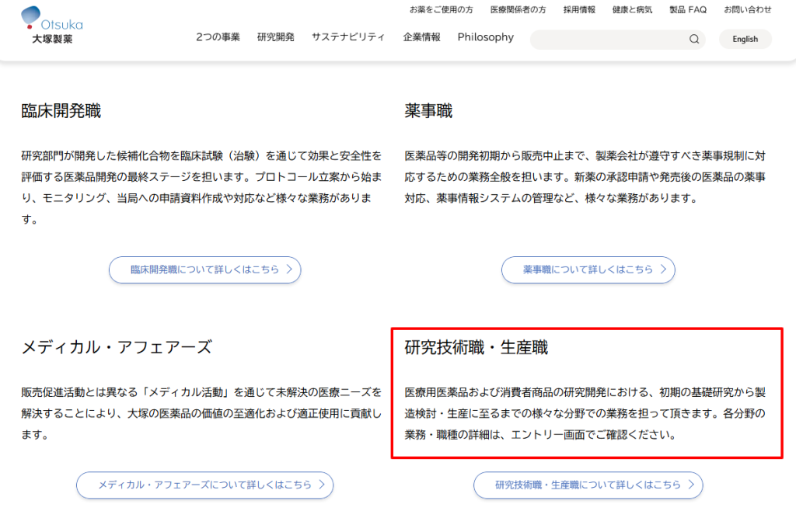The height and width of the screenshot is (532, 796).
Task: Click the search magnifier icon
Action: click(694, 39)
